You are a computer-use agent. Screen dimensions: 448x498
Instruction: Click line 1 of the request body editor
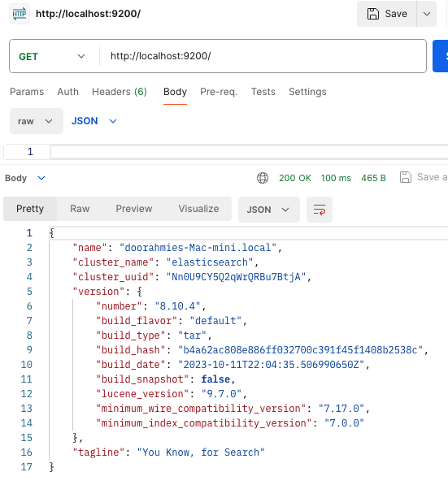coord(249,152)
